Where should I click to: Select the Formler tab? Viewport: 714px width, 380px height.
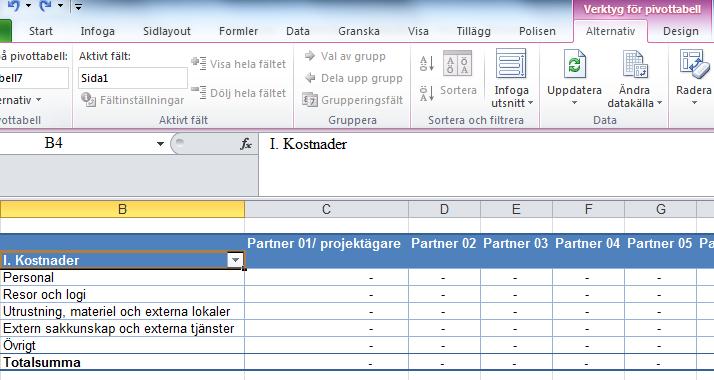point(238,31)
